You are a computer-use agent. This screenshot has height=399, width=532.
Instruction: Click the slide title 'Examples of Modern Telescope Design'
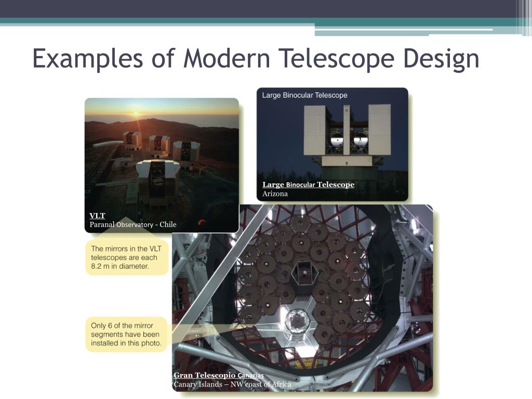pyautogui.click(x=256, y=59)
